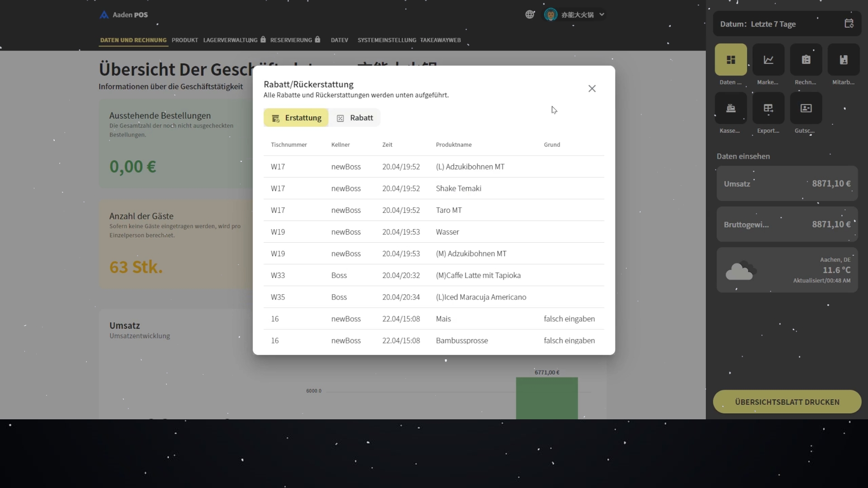Open the Daten dashboard icon
The width and height of the screenshot is (868, 488).
click(731, 60)
